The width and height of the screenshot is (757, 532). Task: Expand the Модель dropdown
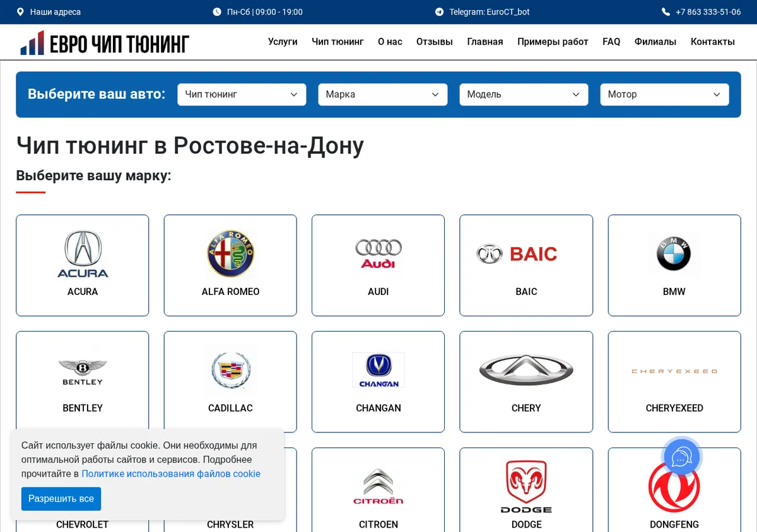(x=524, y=95)
